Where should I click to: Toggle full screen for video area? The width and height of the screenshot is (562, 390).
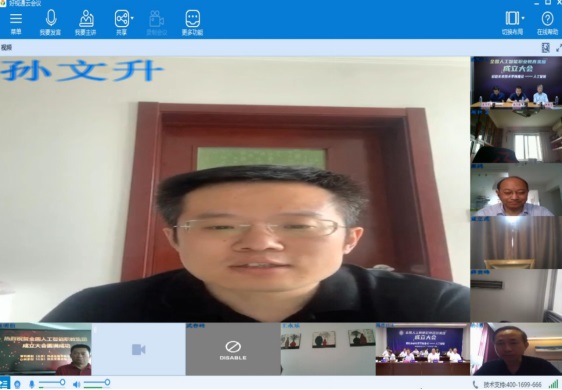click(x=559, y=48)
